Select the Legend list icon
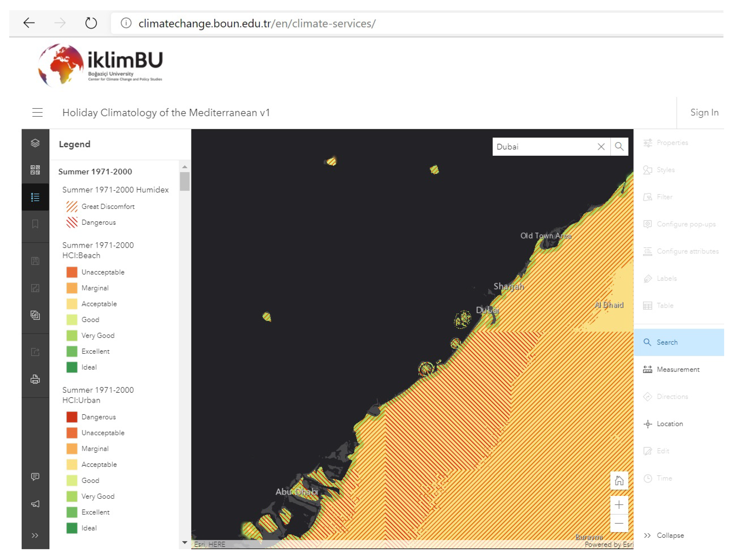The image size is (736, 560). (x=35, y=197)
